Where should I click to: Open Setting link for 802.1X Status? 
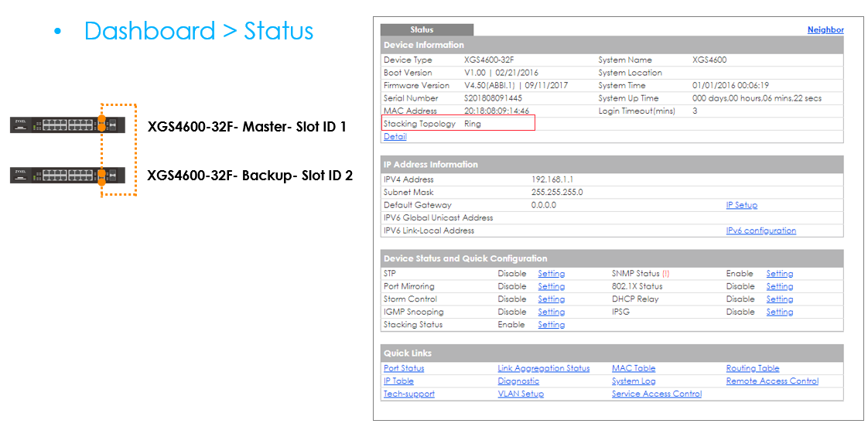click(780, 286)
